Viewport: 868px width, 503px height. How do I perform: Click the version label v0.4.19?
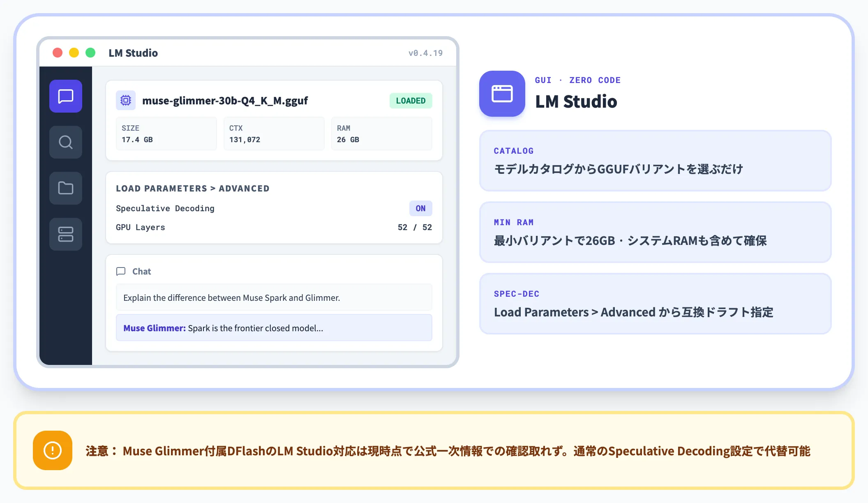(425, 53)
